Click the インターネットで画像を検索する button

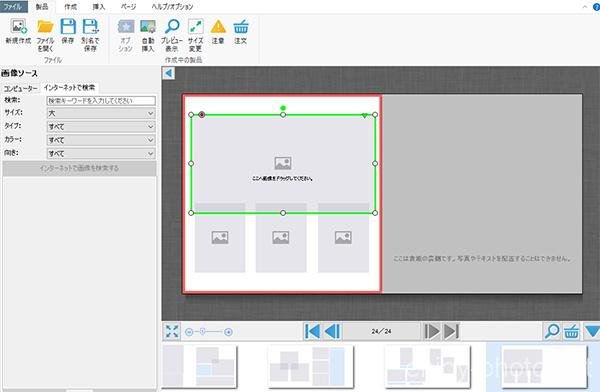coord(80,168)
